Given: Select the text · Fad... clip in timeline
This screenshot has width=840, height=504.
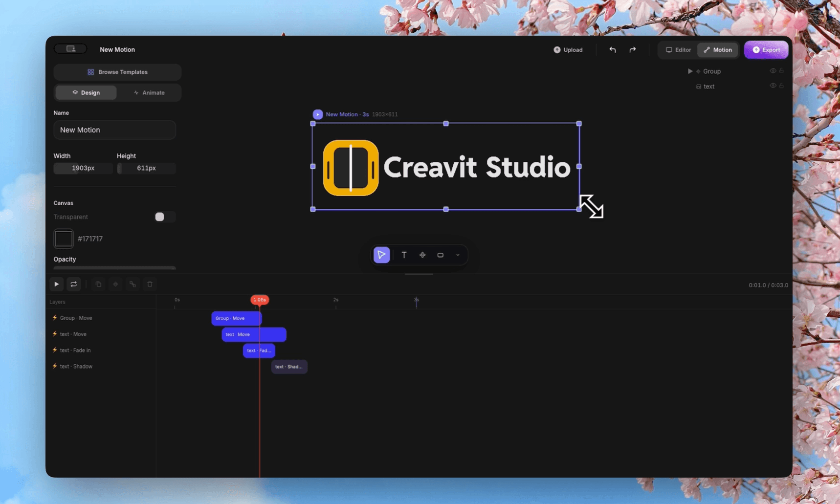Looking at the screenshot, I should pyautogui.click(x=259, y=351).
